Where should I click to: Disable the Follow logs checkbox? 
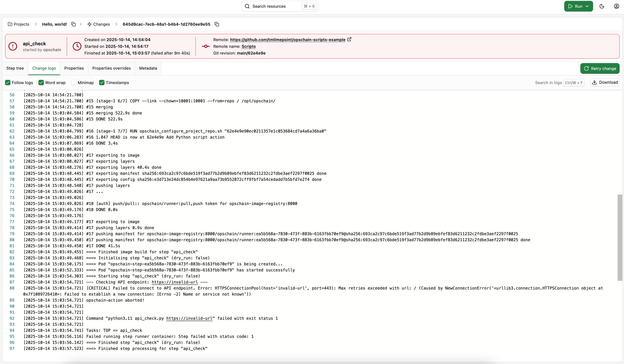tap(8, 83)
